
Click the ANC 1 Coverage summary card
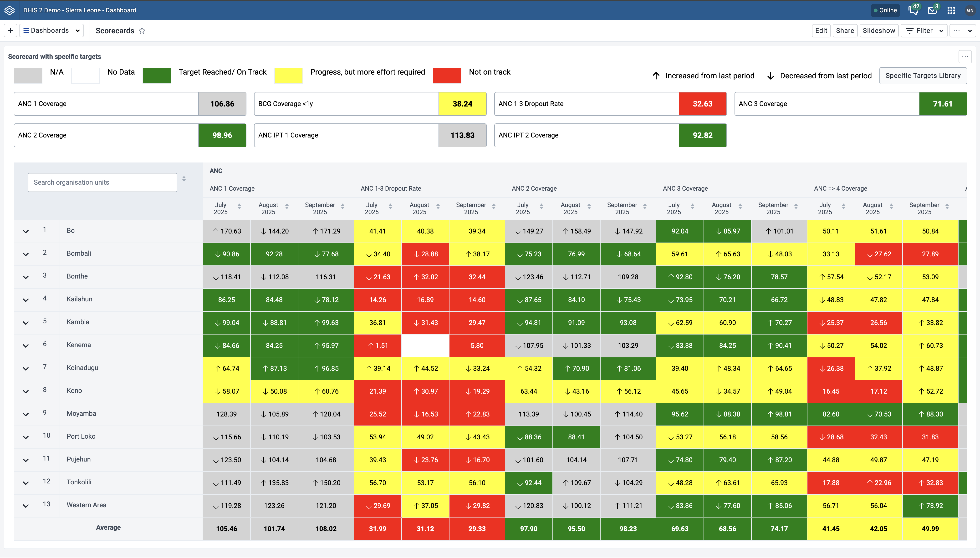pos(130,104)
